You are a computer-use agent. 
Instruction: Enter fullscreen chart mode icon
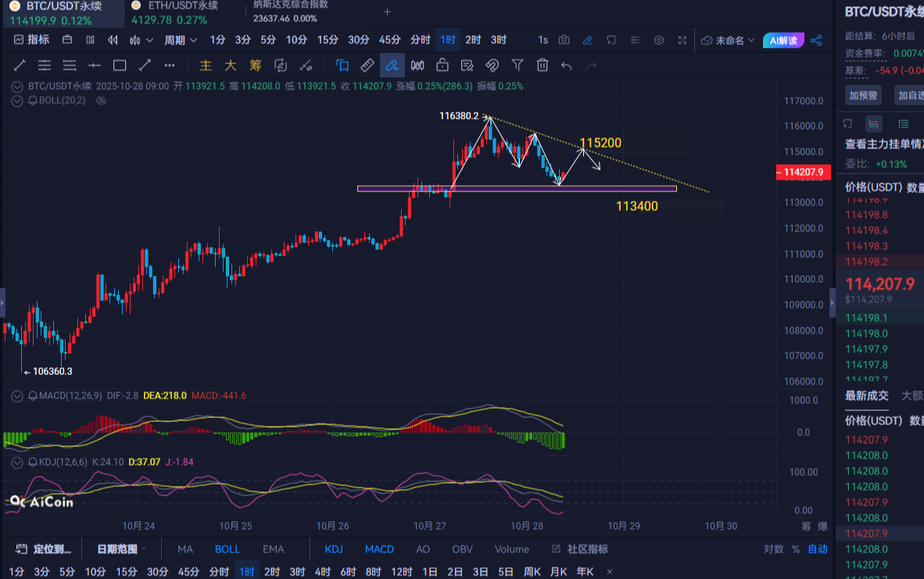682,40
